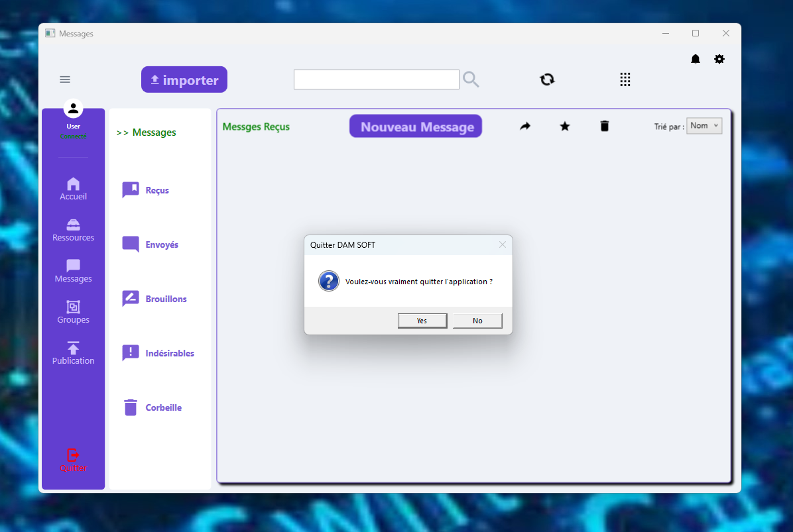This screenshot has height=532, width=793.
Task: Click the notification bell icon
Action: click(696, 59)
